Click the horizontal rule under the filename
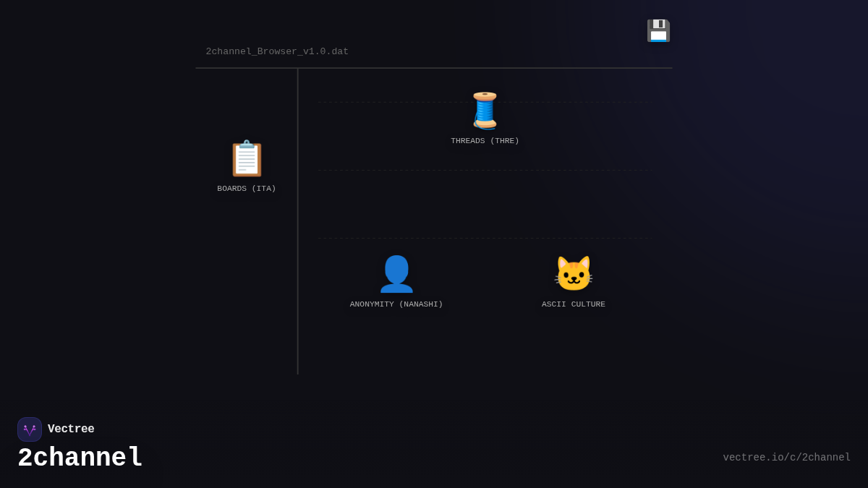This screenshot has height=488, width=868. [434, 68]
